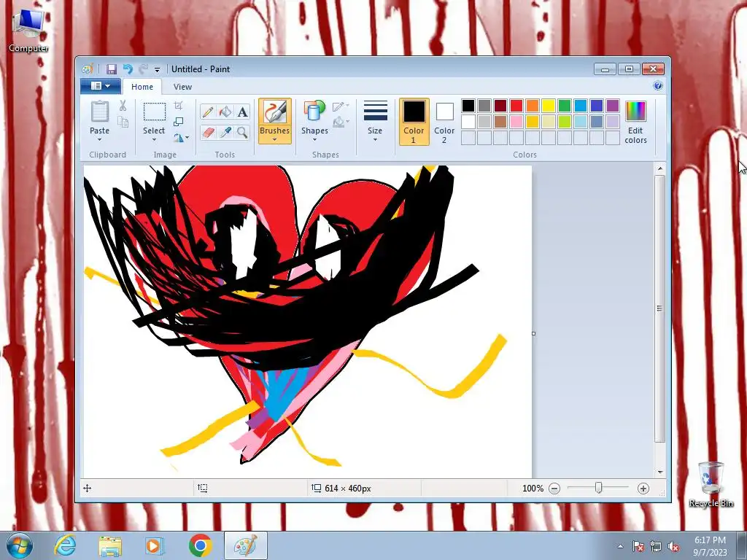The width and height of the screenshot is (747, 560).
Task: Click the Brushes tool icon
Action: point(275,112)
